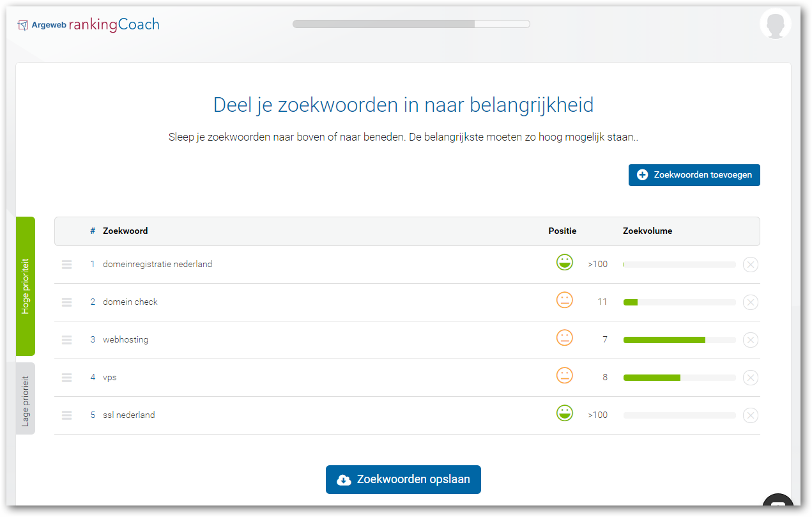Select the Hoge prioriteit tab
This screenshot has height=517, width=812.
(x=26, y=286)
